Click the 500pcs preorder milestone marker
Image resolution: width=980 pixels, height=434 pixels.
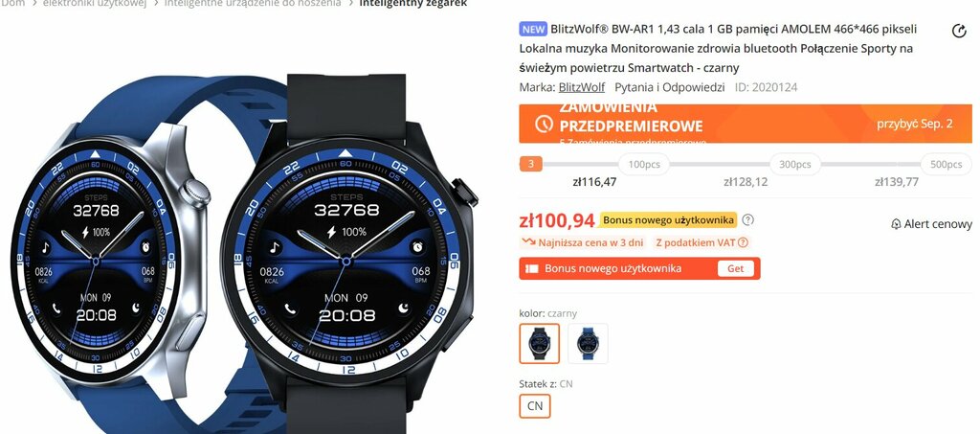[946, 165]
